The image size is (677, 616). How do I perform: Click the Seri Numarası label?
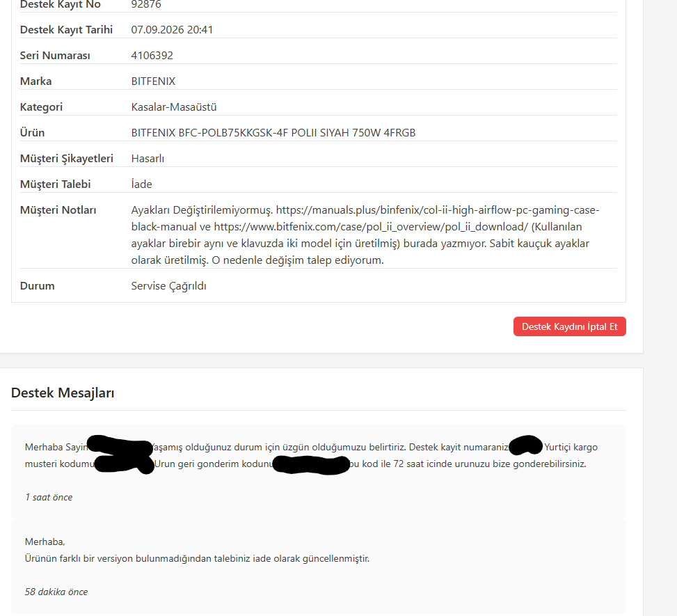pyautogui.click(x=55, y=55)
